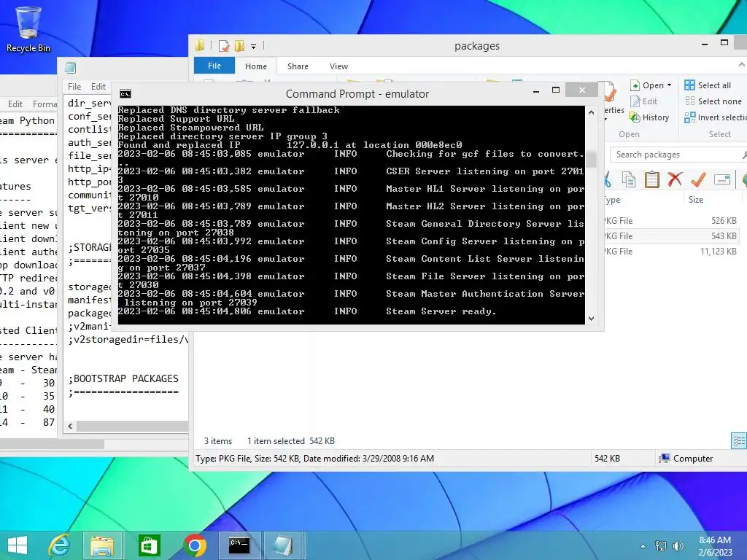Click the red X Delete icon
This screenshot has height=560, width=747.
click(675, 179)
